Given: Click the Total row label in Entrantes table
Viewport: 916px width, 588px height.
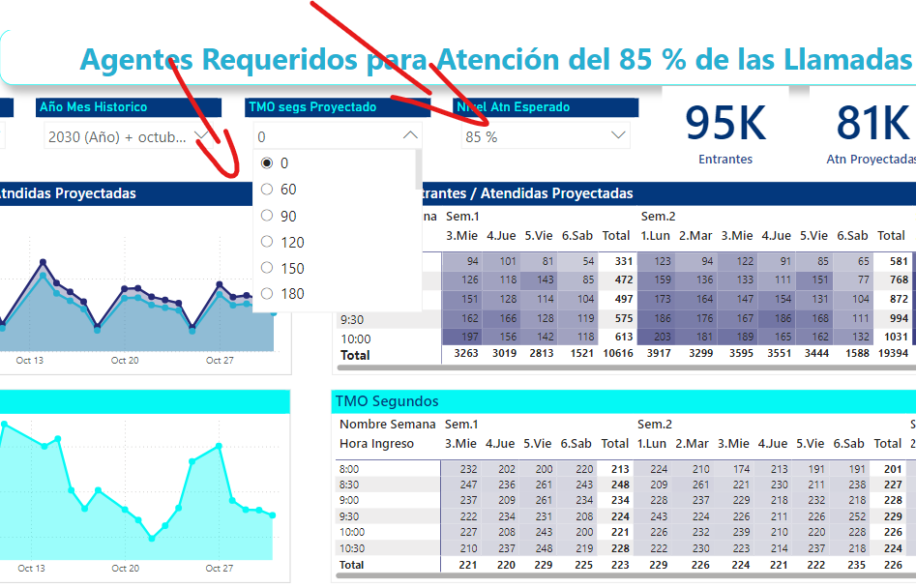Looking at the screenshot, I should point(355,355).
